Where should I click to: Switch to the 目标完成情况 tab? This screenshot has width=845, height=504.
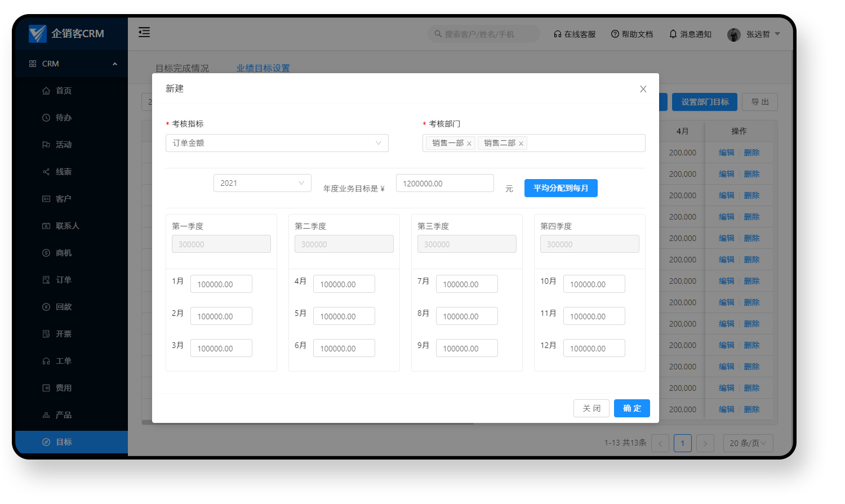pyautogui.click(x=182, y=68)
